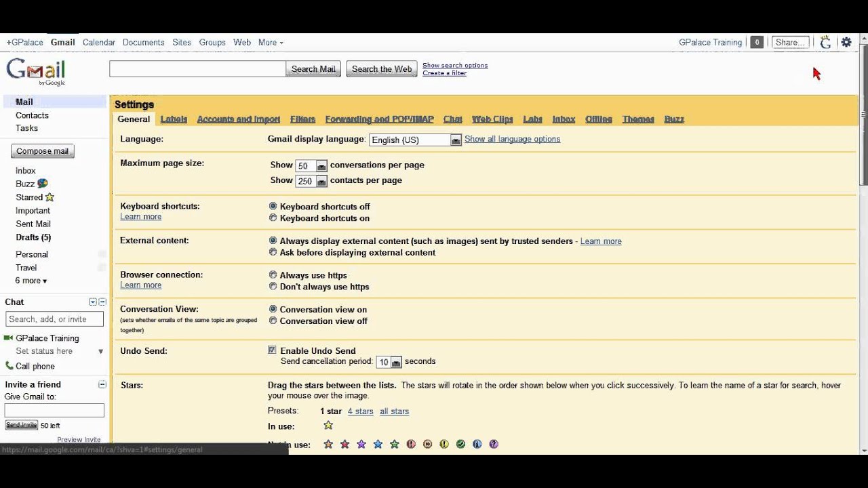Open Forwarding and POP/IMAP tab
Viewport: 868px width, 488px height.
[379, 119]
